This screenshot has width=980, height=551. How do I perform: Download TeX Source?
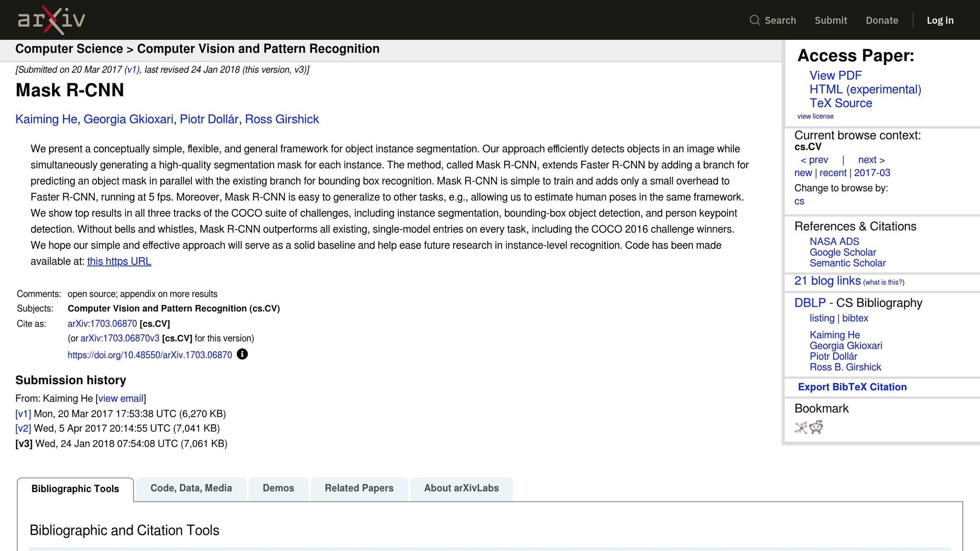(841, 103)
